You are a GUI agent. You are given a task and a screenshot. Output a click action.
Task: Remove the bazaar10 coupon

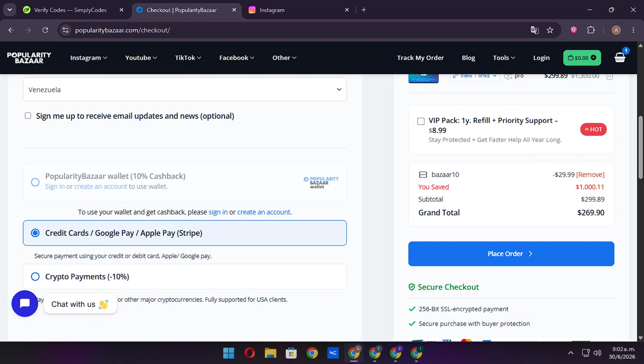(590, 174)
